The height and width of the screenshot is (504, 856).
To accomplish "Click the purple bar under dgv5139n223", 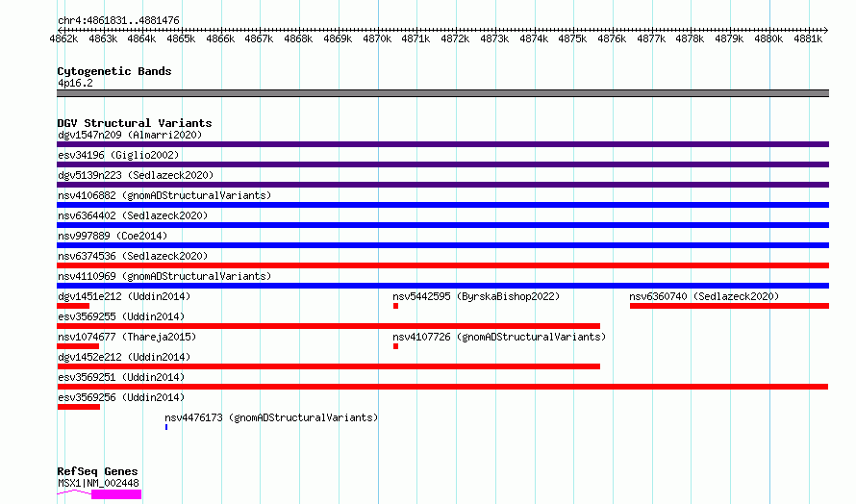I will point(442,185).
